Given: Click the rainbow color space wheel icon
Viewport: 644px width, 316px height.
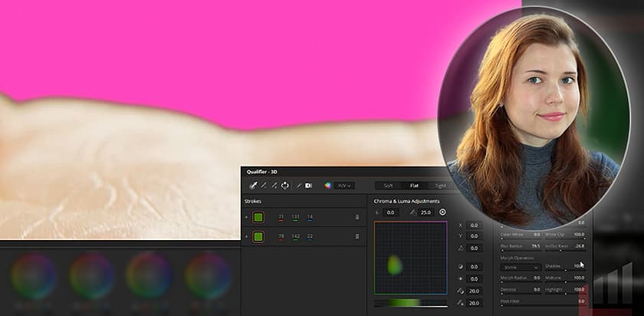Looking at the screenshot, I should 328,186.
